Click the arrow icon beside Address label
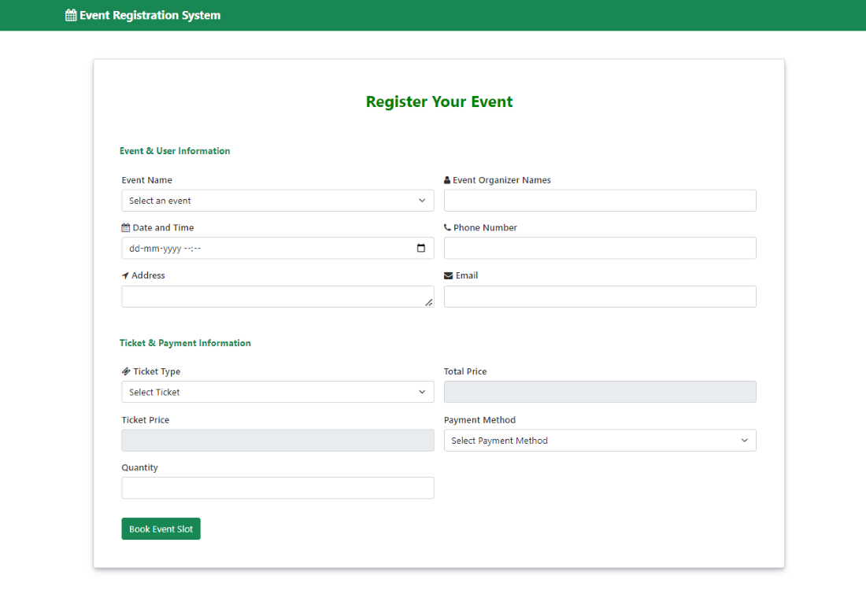This screenshot has width=866, height=616. point(125,275)
